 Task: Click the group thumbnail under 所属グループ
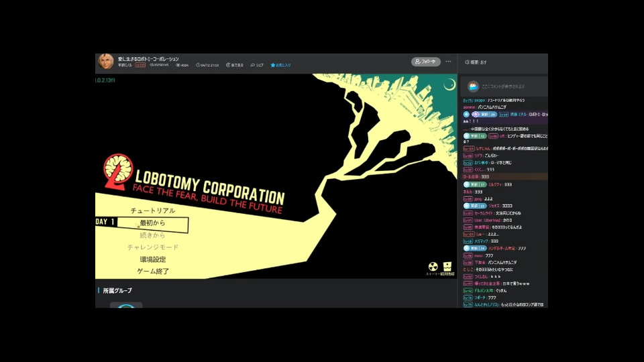[126, 306]
